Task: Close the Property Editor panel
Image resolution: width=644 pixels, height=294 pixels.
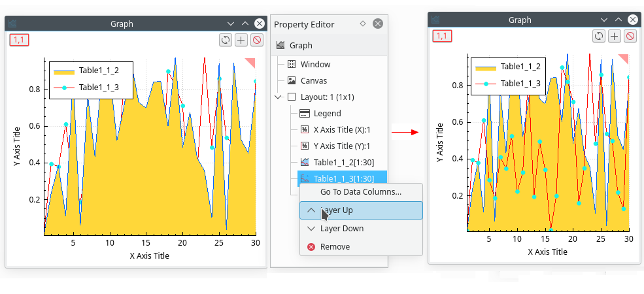Action: pos(378,24)
